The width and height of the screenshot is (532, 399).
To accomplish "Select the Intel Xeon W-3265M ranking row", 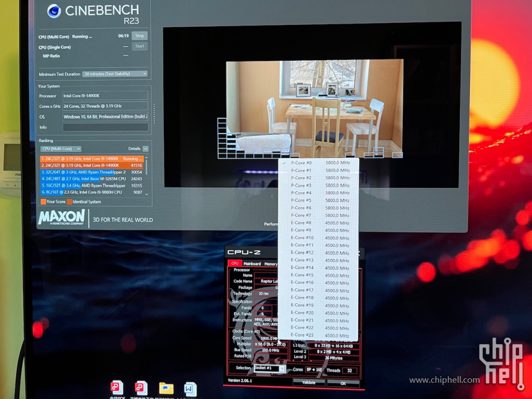I will pyautogui.click(x=92, y=179).
